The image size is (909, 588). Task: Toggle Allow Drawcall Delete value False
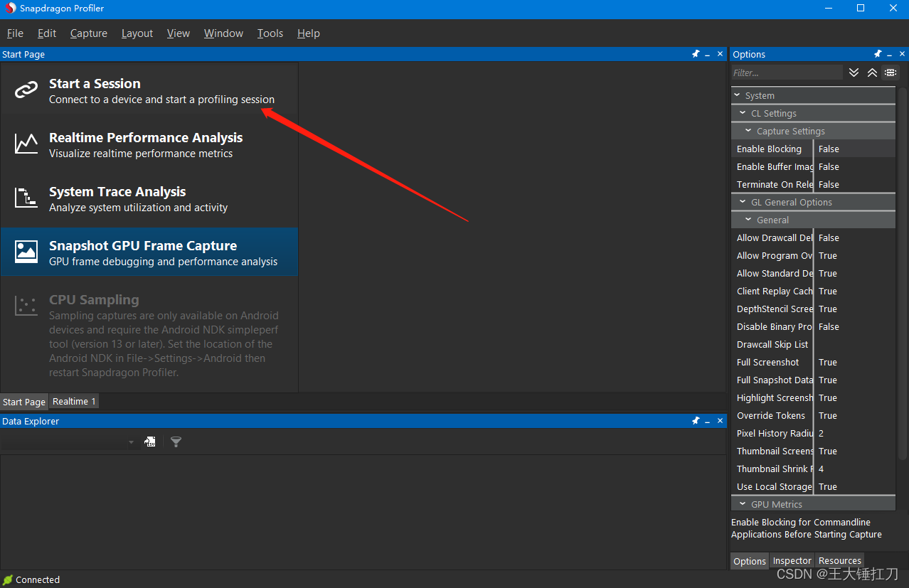[x=855, y=237]
